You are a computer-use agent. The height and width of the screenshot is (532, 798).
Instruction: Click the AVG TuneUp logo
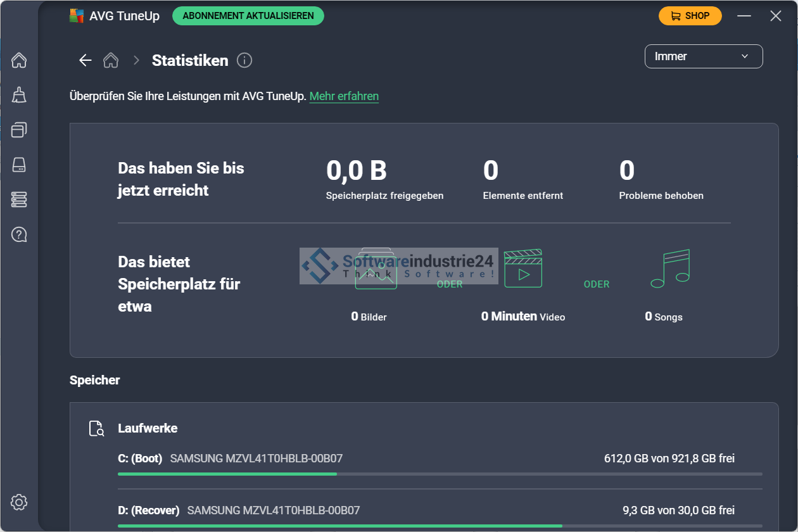(77, 16)
